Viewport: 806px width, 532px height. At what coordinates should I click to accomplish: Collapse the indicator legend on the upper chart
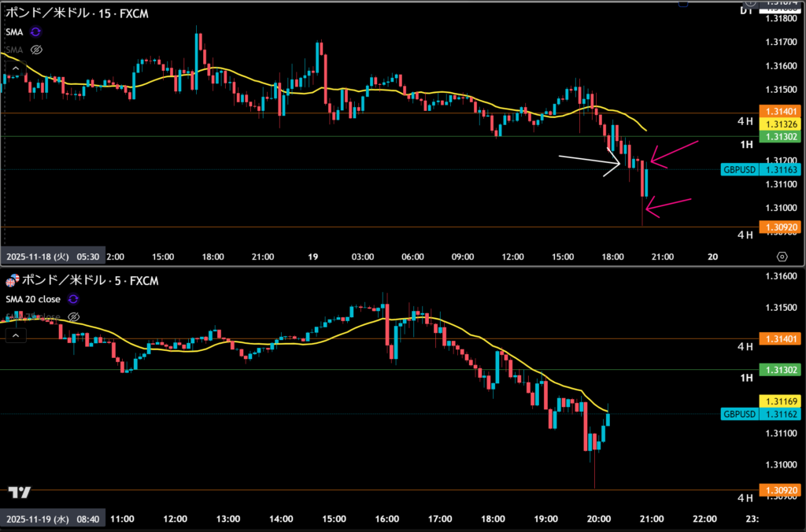point(14,68)
